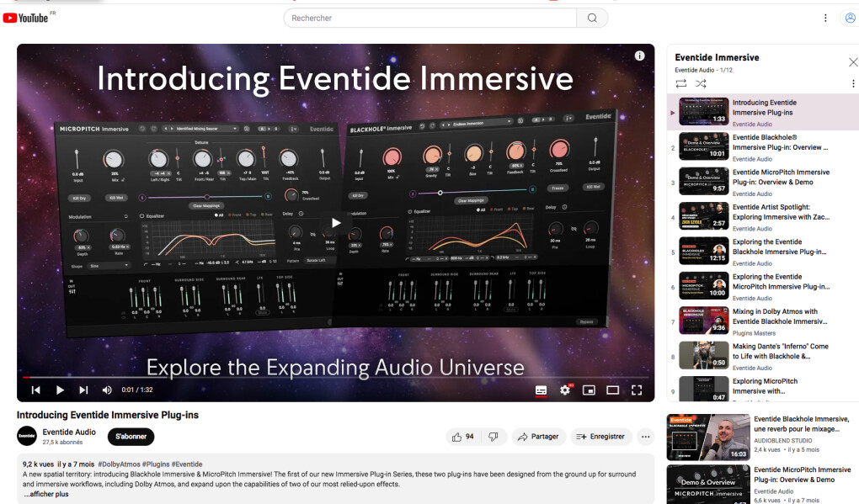Toggle playlist loop
Screen dimensions: 859x504
pyautogui.click(x=681, y=84)
